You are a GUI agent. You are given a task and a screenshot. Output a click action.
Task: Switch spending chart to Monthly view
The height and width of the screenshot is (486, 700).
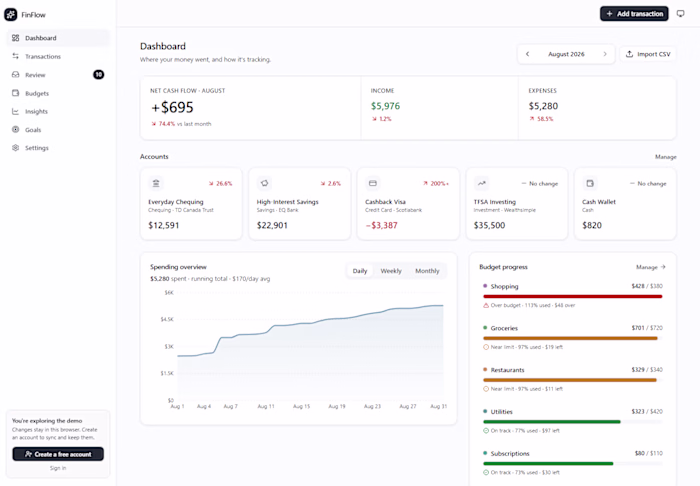427,271
